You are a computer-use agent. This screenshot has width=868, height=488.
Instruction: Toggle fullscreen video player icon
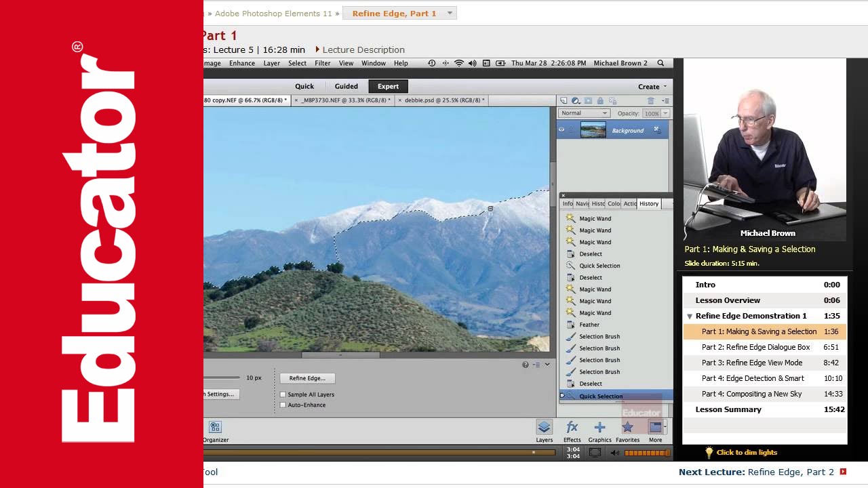pos(595,453)
